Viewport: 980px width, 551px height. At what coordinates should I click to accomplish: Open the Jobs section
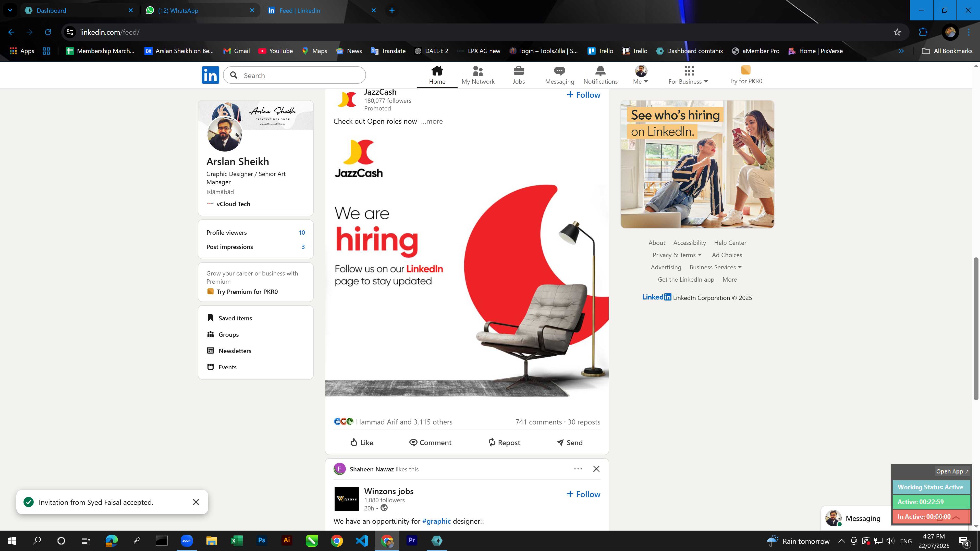519,75
